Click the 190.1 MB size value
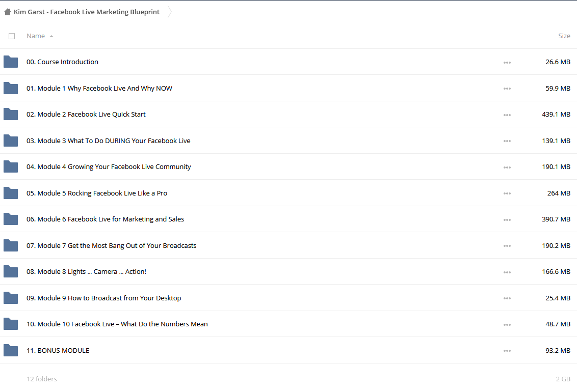577x392 pixels. [x=556, y=167]
